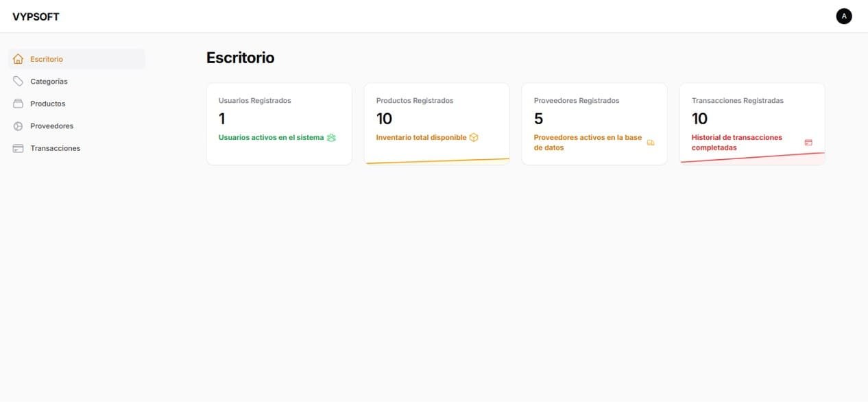This screenshot has height=402, width=868.
Task: Select the Usuarios Registrados card title
Action: pyautogui.click(x=254, y=101)
